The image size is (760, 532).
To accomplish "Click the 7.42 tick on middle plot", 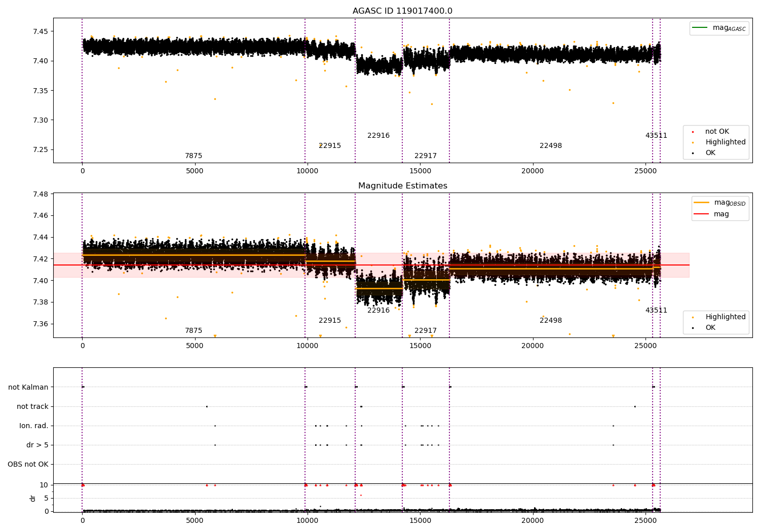I will 41,259.
